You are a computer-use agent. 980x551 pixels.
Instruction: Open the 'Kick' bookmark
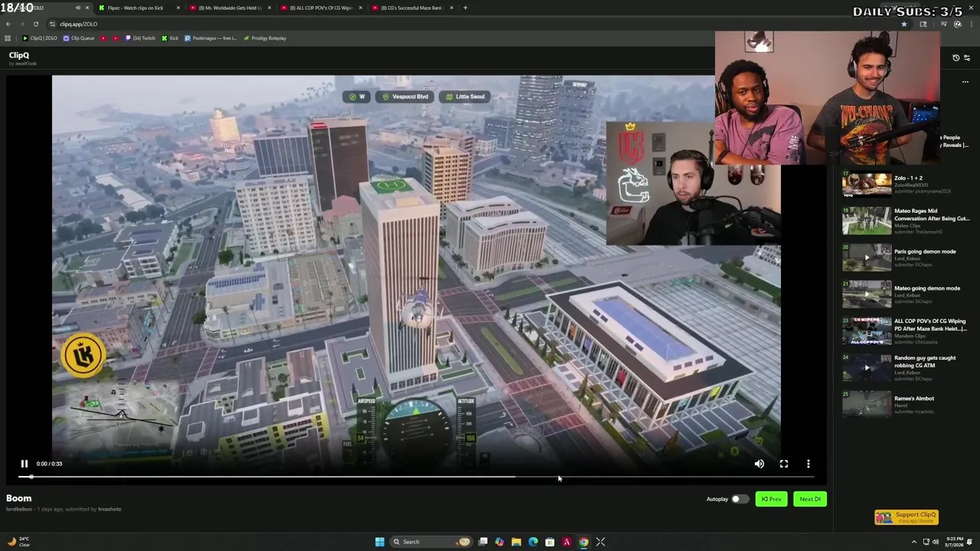pos(170,38)
